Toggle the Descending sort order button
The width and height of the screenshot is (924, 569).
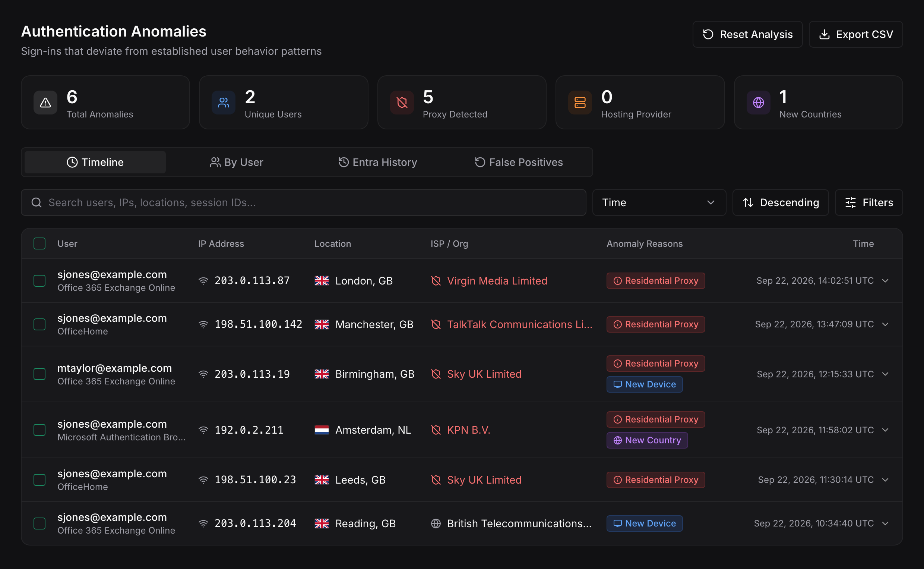(781, 202)
